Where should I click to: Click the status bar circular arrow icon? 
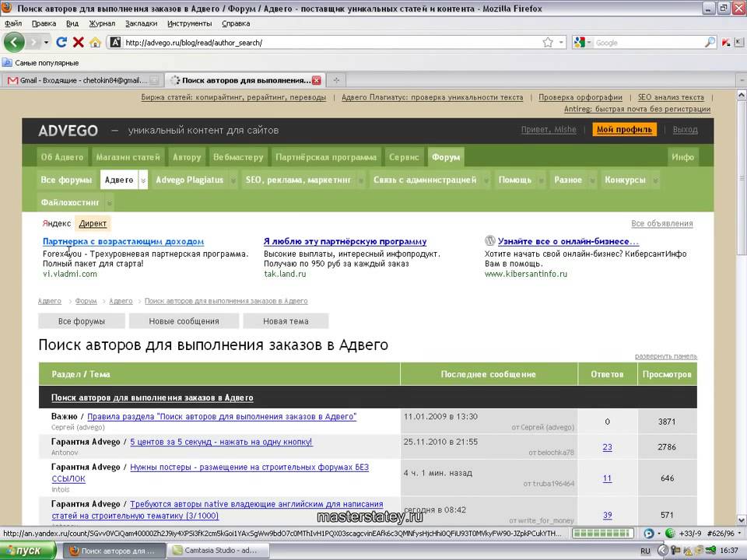coord(648,534)
